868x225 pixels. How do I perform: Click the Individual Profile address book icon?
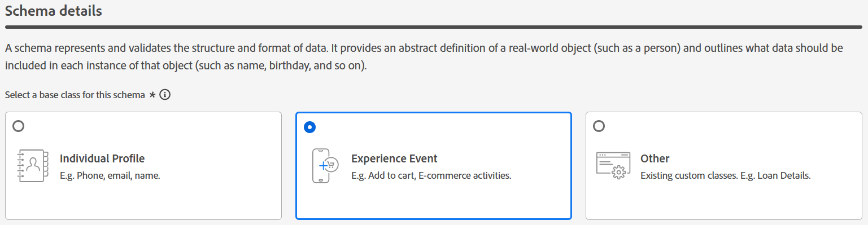point(30,166)
